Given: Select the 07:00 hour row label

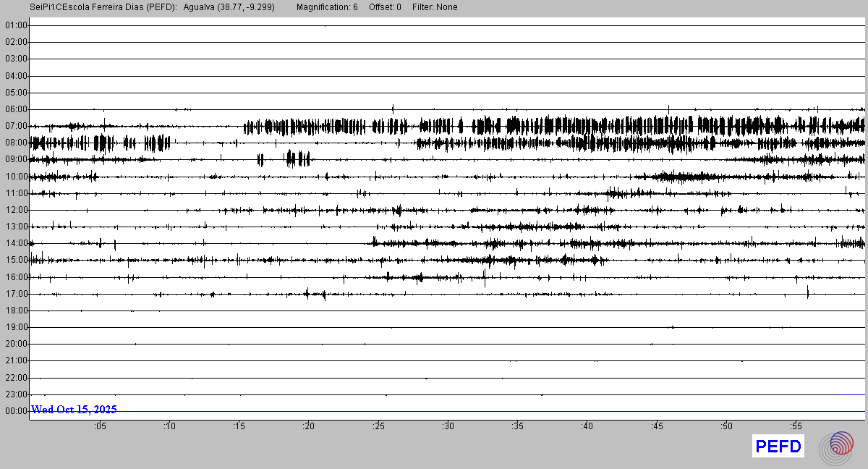Looking at the screenshot, I should coord(16,126).
